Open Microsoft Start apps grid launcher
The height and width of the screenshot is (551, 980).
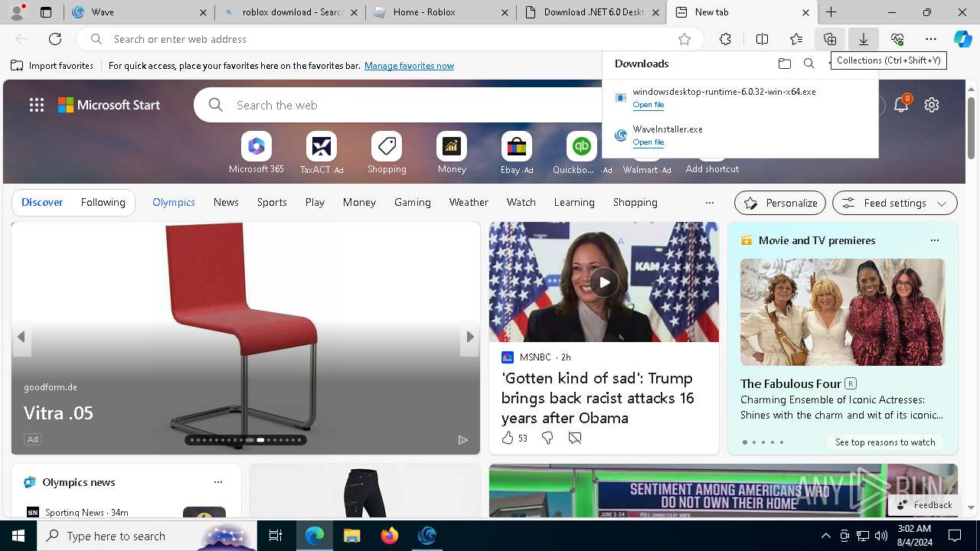pyautogui.click(x=37, y=105)
